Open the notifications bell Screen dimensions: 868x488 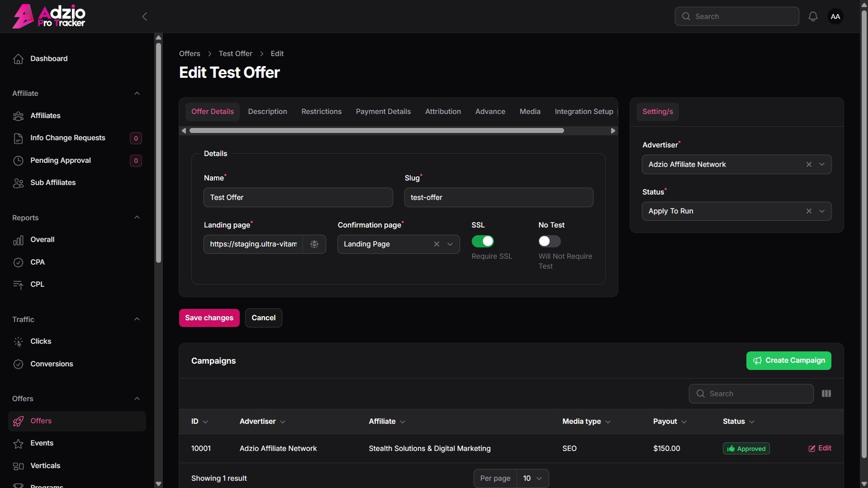click(x=813, y=17)
